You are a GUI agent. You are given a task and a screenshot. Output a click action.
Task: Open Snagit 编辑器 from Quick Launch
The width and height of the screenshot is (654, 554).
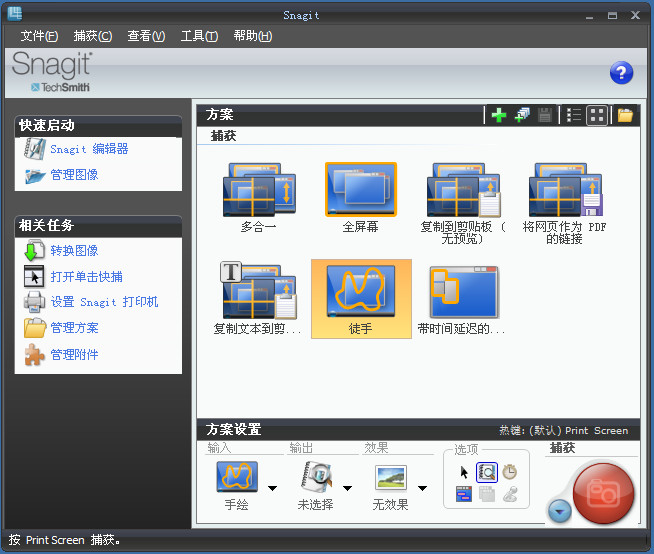pyautogui.click(x=89, y=149)
